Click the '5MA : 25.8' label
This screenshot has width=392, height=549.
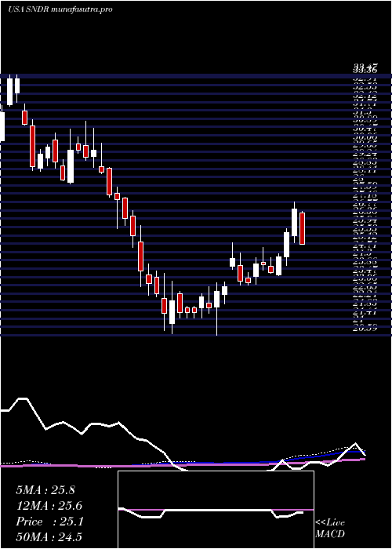pyautogui.click(x=45, y=490)
